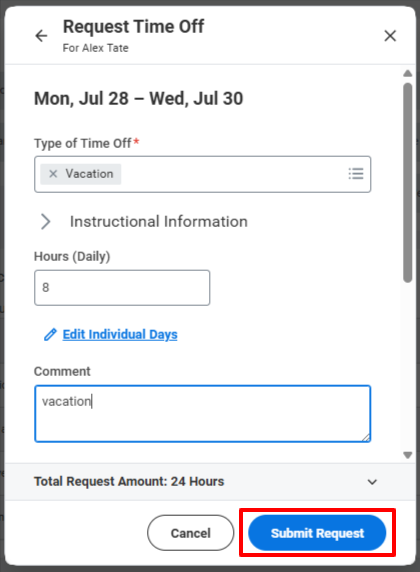Open the time off type list icon

356,174
